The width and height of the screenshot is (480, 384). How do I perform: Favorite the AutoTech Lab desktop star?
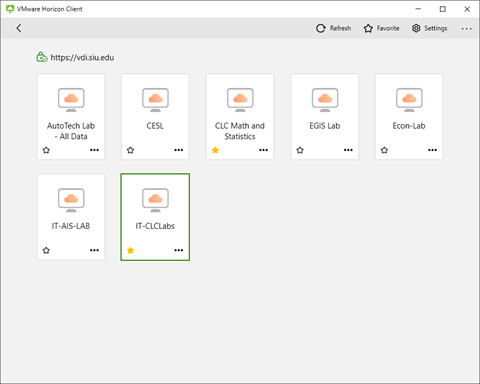(x=46, y=150)
